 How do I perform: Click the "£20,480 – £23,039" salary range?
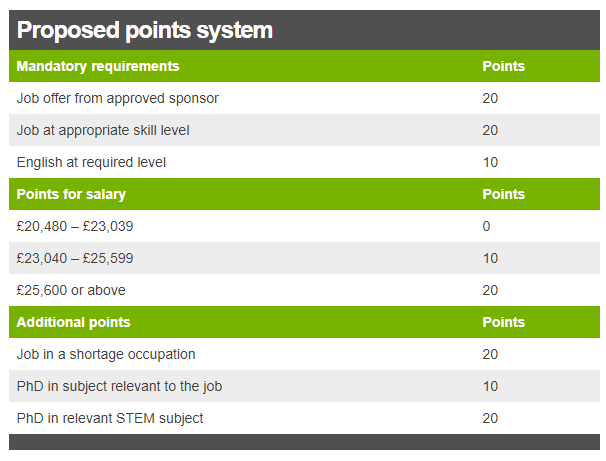click(x=75, y=226)
